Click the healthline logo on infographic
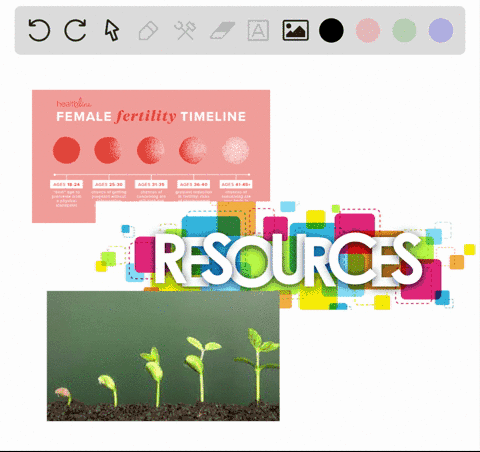This screenshot has height=452, width=480. pos(74,104)
